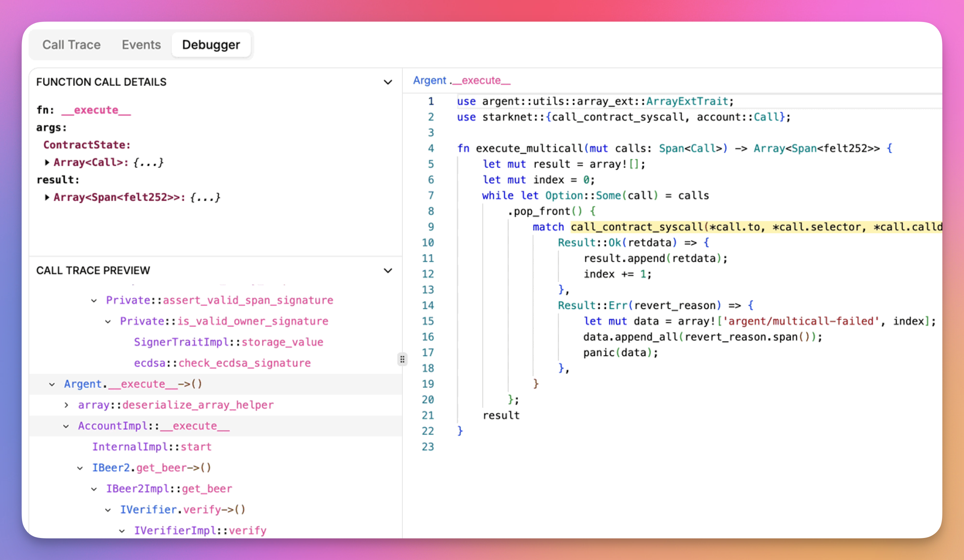Collapse AccountImpl::__execute__ chevron
This screenshot has width=964, height=560.
[66, 426]
